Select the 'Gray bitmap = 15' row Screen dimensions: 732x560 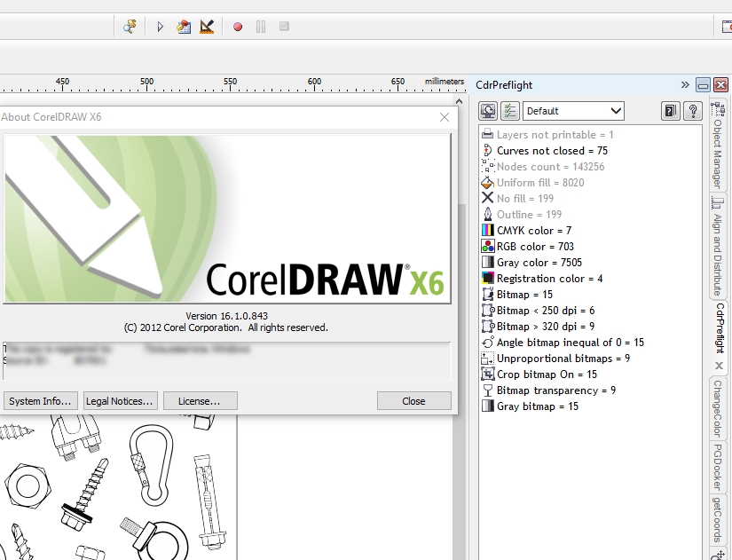click(x=590, y=406)
